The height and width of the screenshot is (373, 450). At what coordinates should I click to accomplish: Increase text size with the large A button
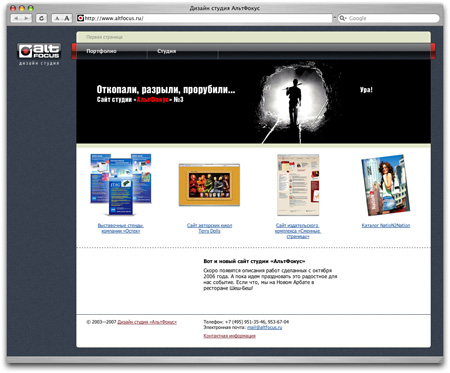click(67, 18)
